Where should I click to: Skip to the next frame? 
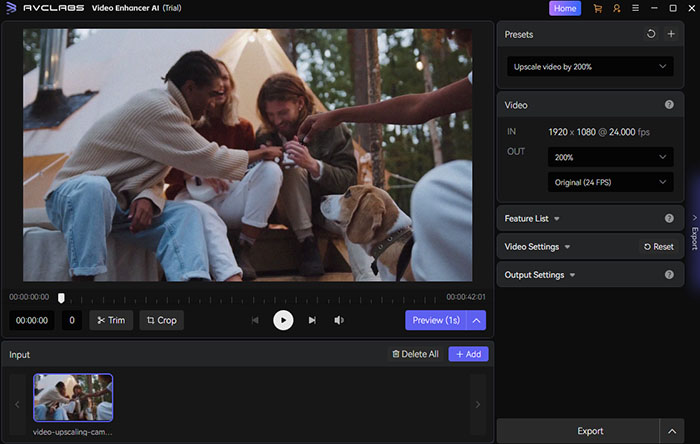312,320
